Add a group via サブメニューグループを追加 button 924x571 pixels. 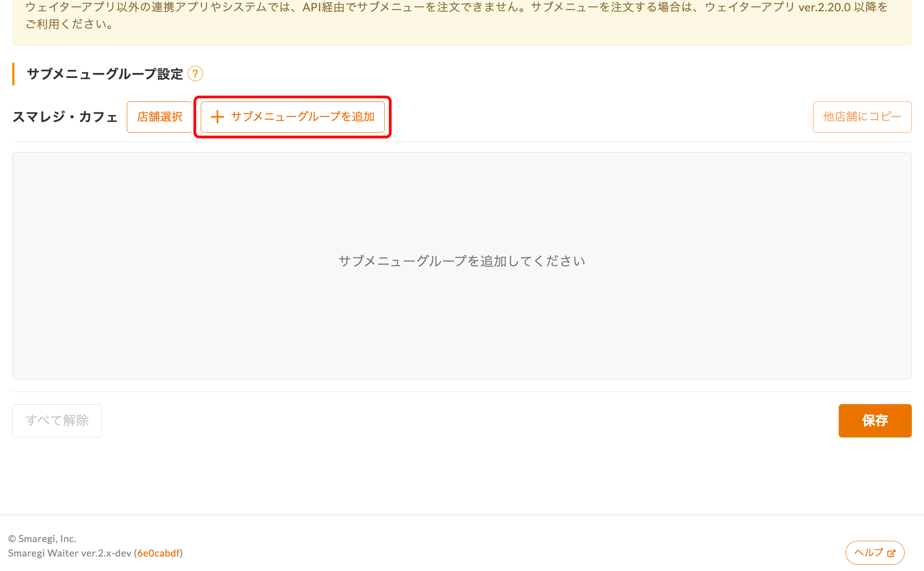click(292, 117)
